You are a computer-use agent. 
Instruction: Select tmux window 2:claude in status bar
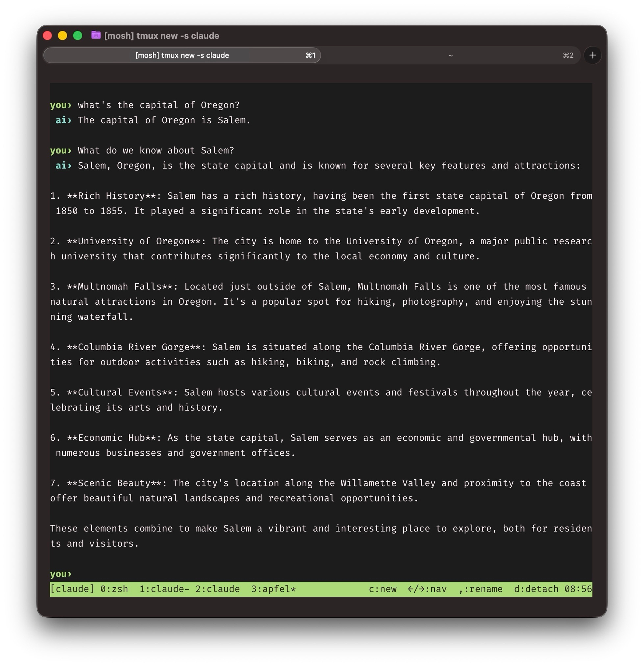(218, 589)
